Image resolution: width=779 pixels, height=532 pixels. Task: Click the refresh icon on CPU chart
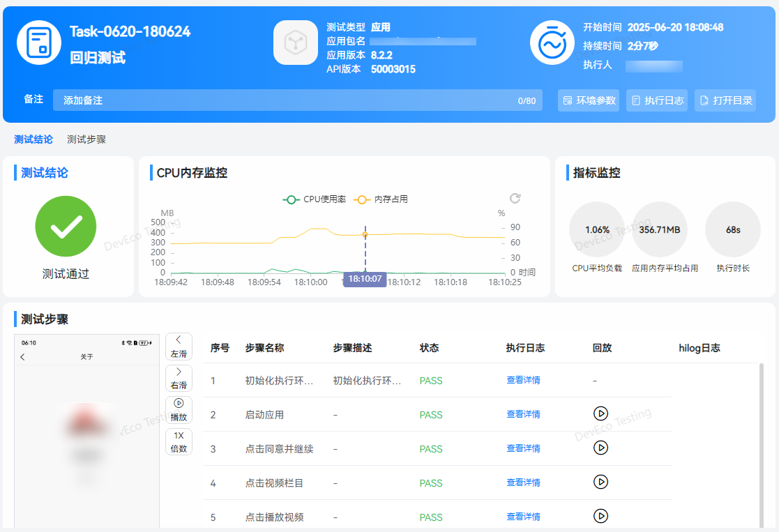click(x=515, y=199)
